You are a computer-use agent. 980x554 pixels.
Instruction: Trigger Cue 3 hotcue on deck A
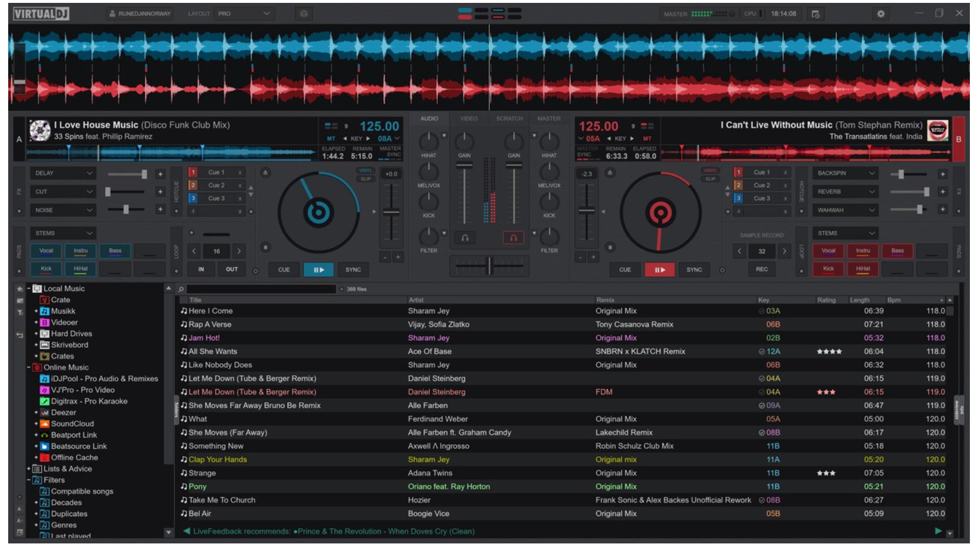pos(217,198)
